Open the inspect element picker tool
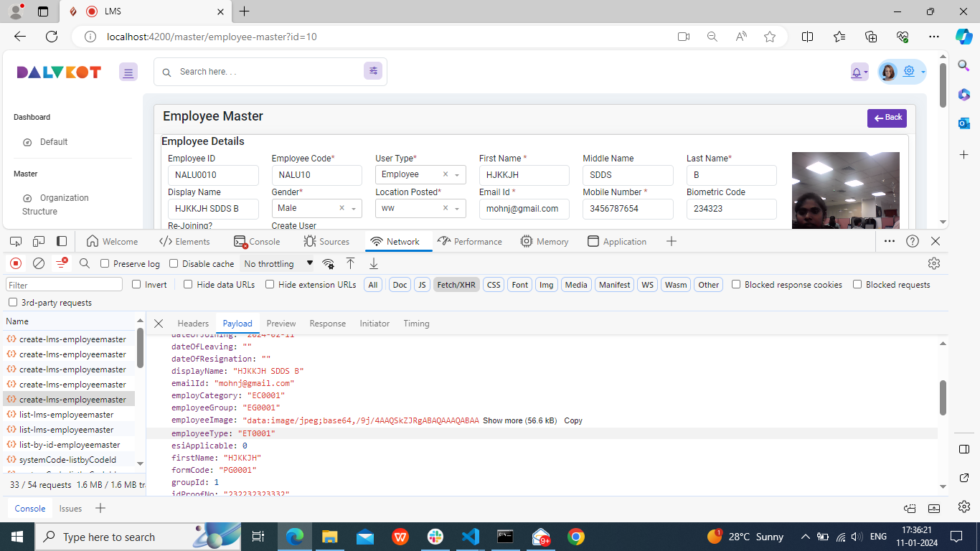The height and width of the screenshot is (551, 980). pos(16,242)
